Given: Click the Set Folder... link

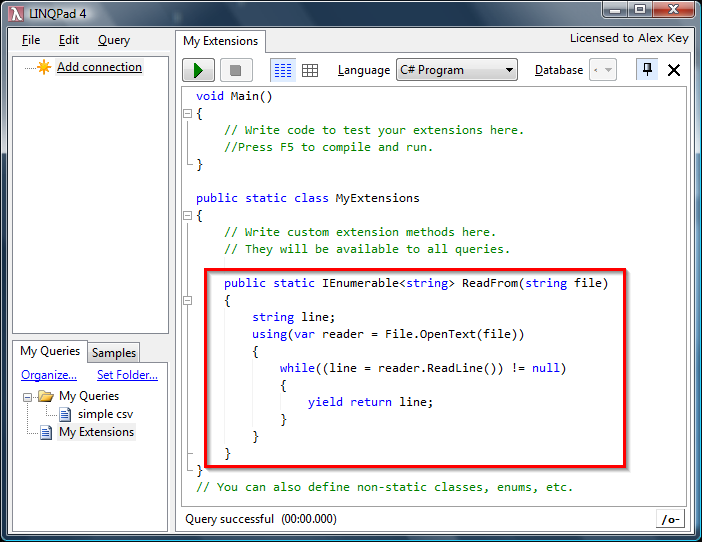Looking at the screenshot, I should [x=127, y=375].
